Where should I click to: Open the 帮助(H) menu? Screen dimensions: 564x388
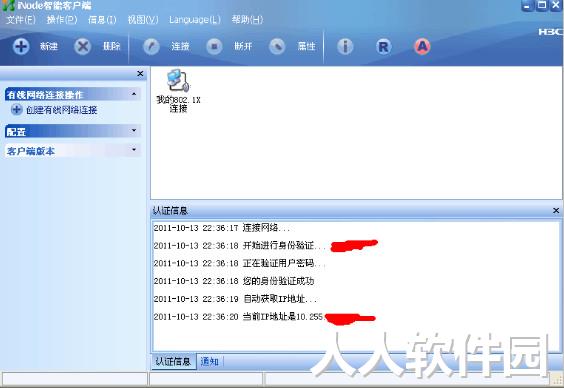(x=247, y=19)
